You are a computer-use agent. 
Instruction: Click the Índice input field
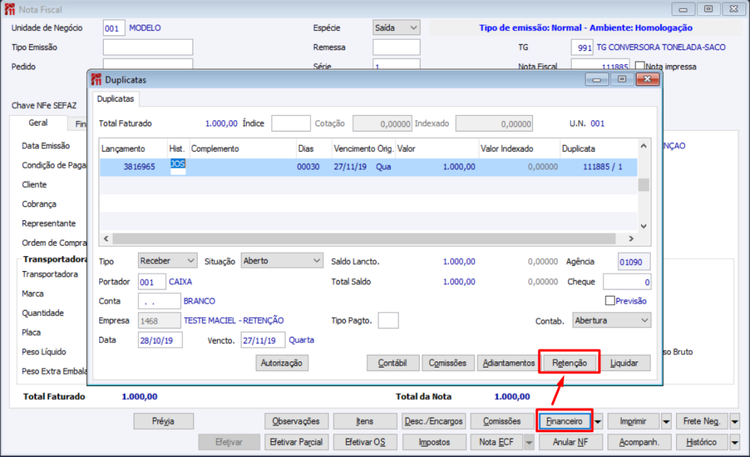(291, 123)
